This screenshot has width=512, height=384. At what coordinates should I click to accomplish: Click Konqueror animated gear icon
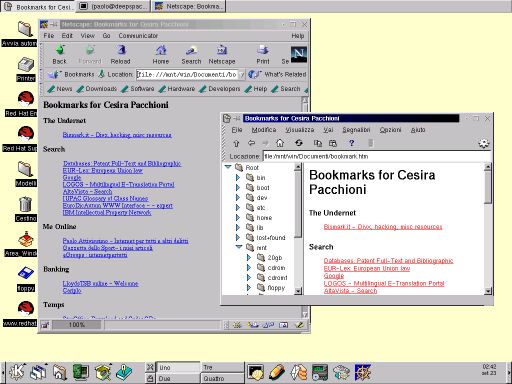coord(484,144)
